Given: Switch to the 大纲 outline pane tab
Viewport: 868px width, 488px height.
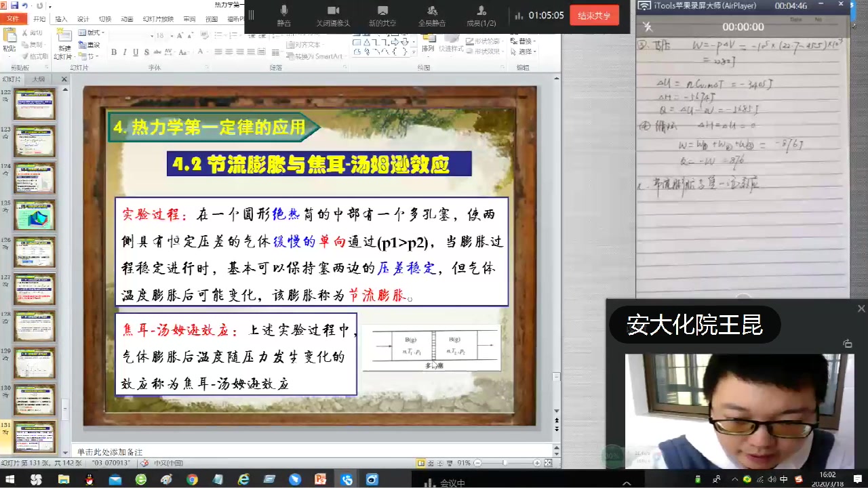Looking at the screenshot, I should pyautogui.click(x=39, y=79).
